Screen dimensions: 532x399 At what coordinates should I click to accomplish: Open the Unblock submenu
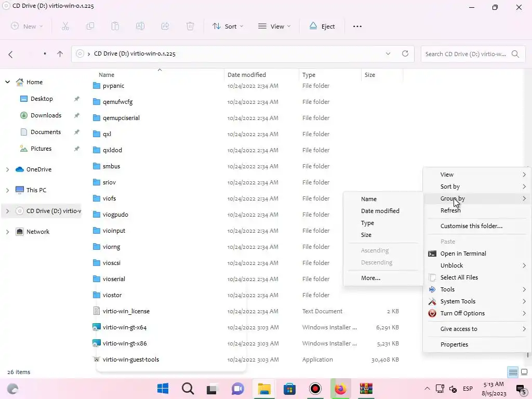coord(477,265)
